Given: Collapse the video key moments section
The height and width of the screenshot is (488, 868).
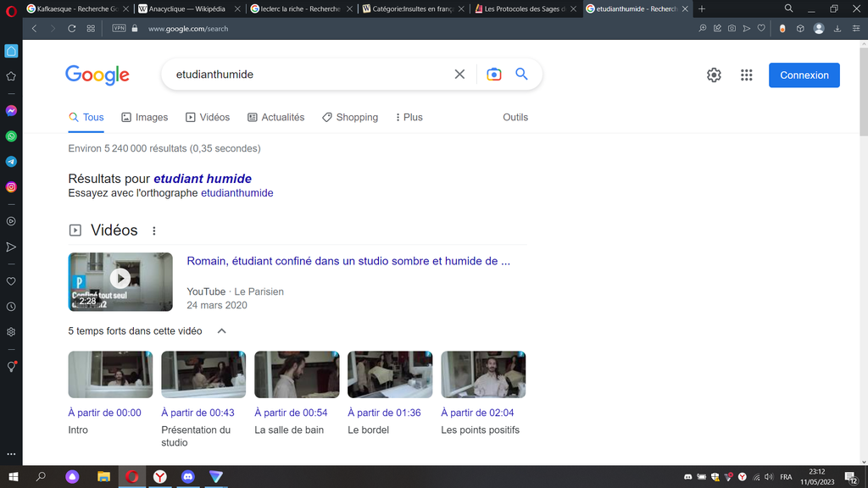Looking at the screenshot, I should click(x=222, y=331).
